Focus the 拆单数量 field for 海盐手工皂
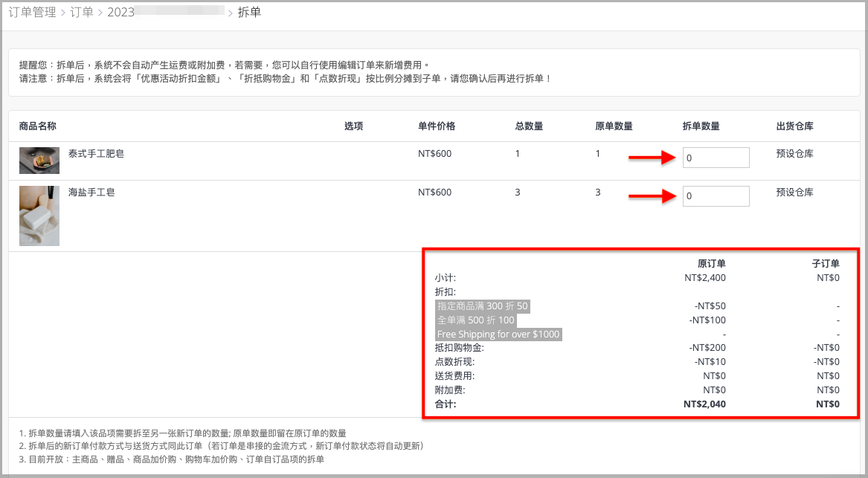The height and width of the screenshot is (478, 868). (716, 196)
